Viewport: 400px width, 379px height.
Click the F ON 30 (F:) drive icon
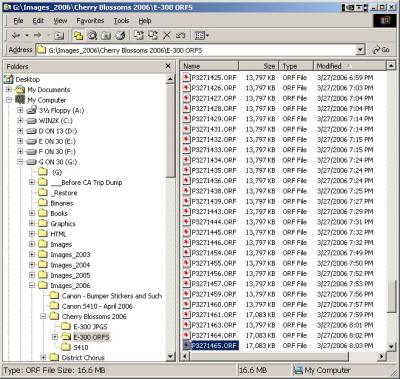point(31,152)
